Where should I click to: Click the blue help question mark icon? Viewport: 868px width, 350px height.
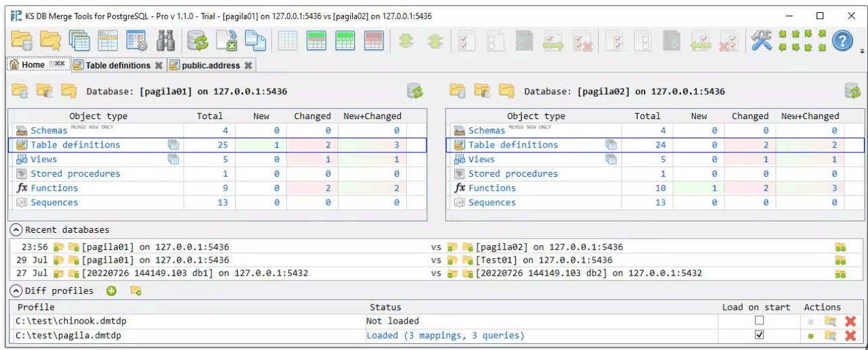click(842, 41)
